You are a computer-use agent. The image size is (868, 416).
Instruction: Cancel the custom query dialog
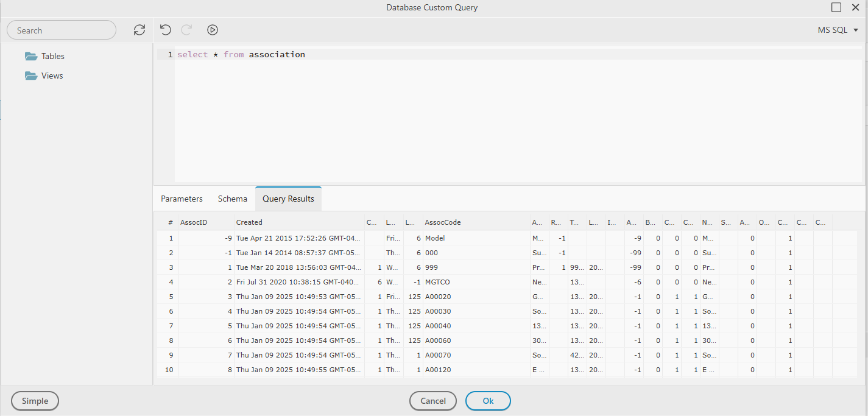433,401
